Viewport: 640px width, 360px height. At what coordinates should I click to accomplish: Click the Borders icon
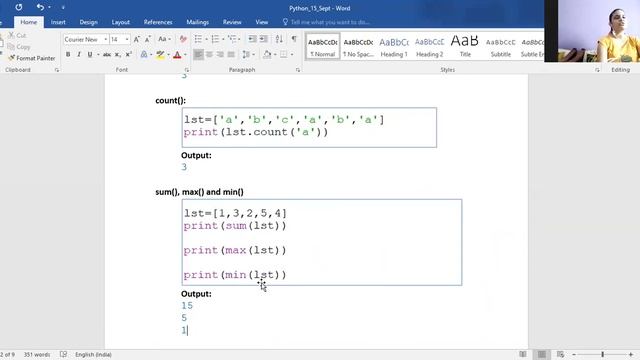[283, 54]
